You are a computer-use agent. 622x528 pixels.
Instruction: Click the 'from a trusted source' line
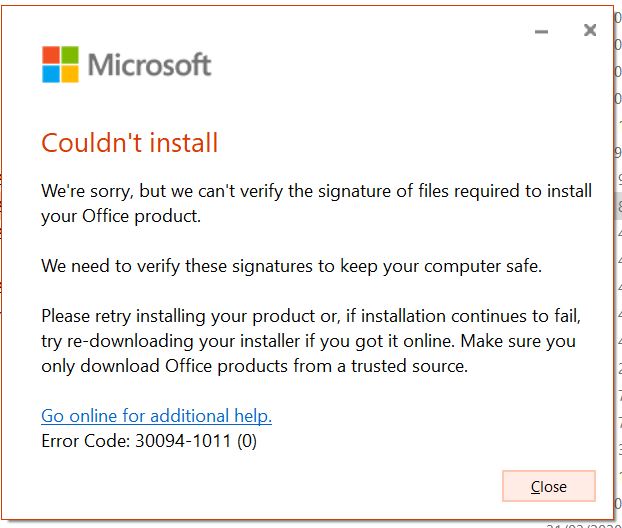(255, 366)
